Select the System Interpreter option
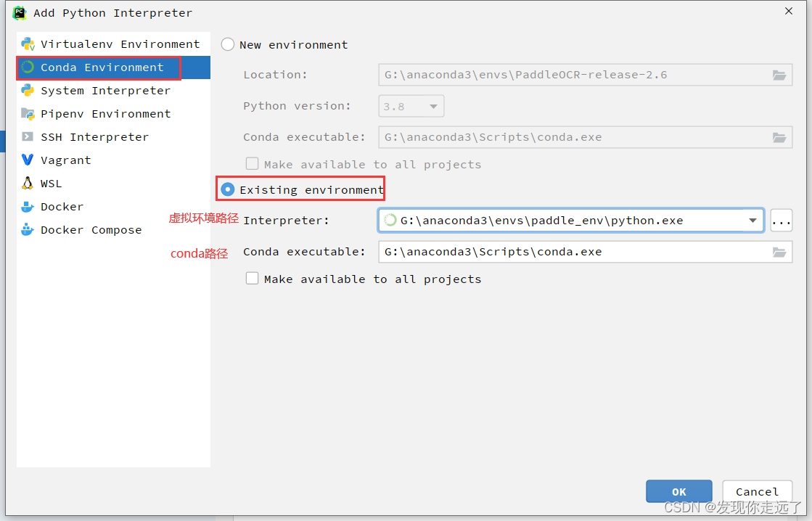The width and height of the screenshot is (812, 521). (29, 90)
